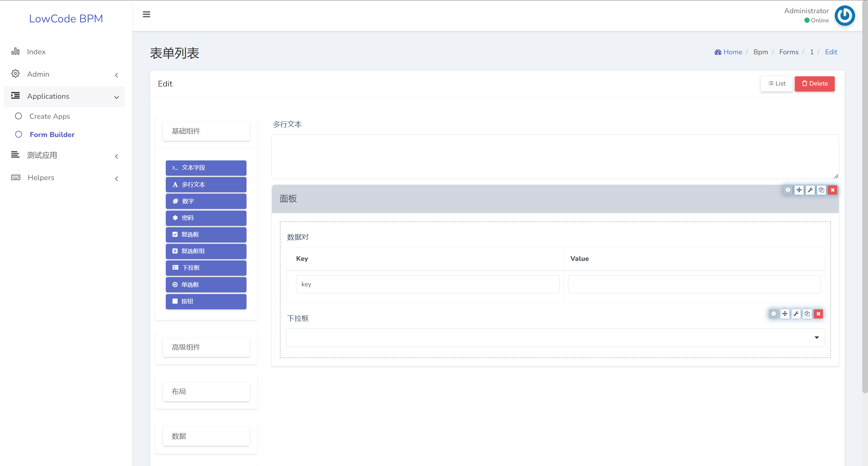The image size is (868, 466).
Task: Delete the 下拉框 component with the red X
Action: (818, 314)
